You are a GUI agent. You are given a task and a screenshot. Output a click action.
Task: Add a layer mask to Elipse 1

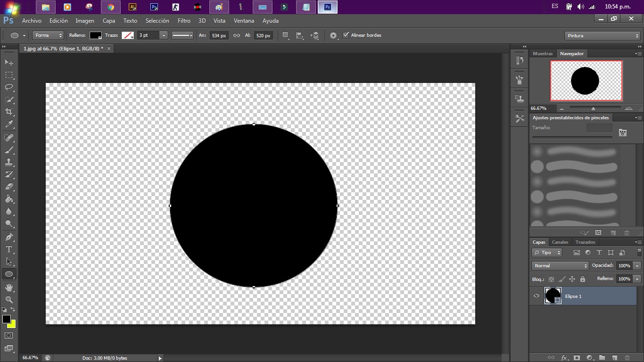[576, 358]
